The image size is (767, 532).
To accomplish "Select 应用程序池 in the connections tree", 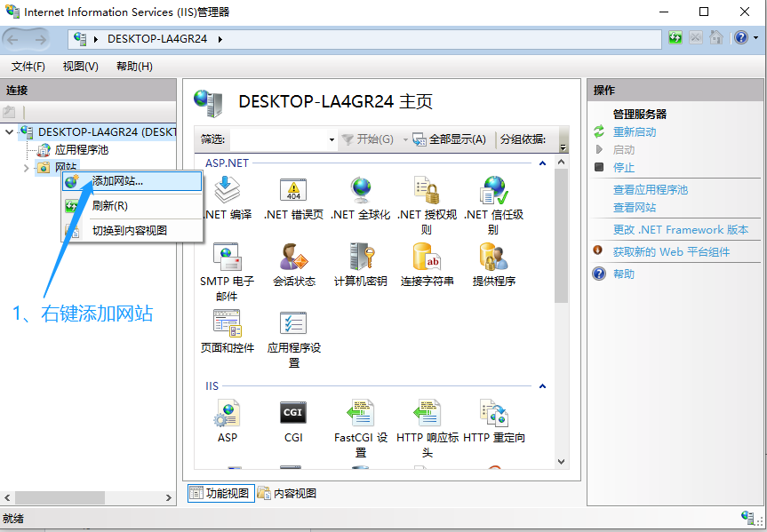I will tap(81, 150).
